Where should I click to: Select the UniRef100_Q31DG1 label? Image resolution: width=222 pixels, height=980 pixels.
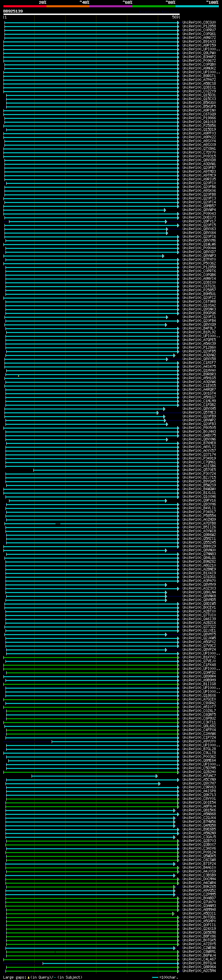click(x=199, y=577)
